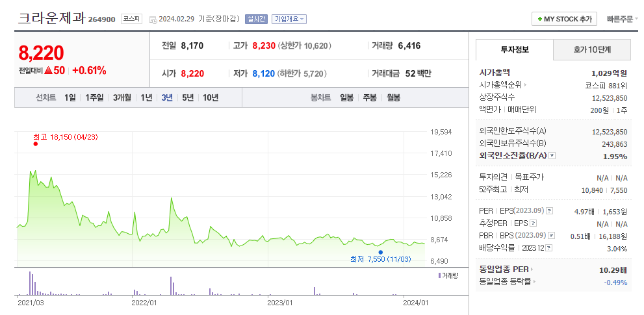Image resolution: width=644 pixels, height=315 pixels.
Task: Open help icon next to 배당수익률 2023.12
Action: 549,248
